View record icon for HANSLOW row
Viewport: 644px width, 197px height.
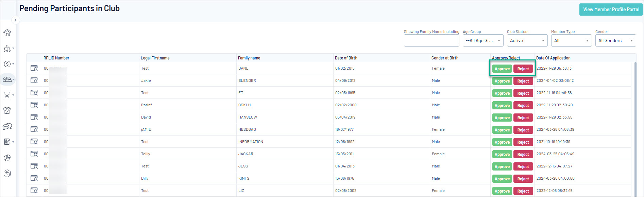34,117
